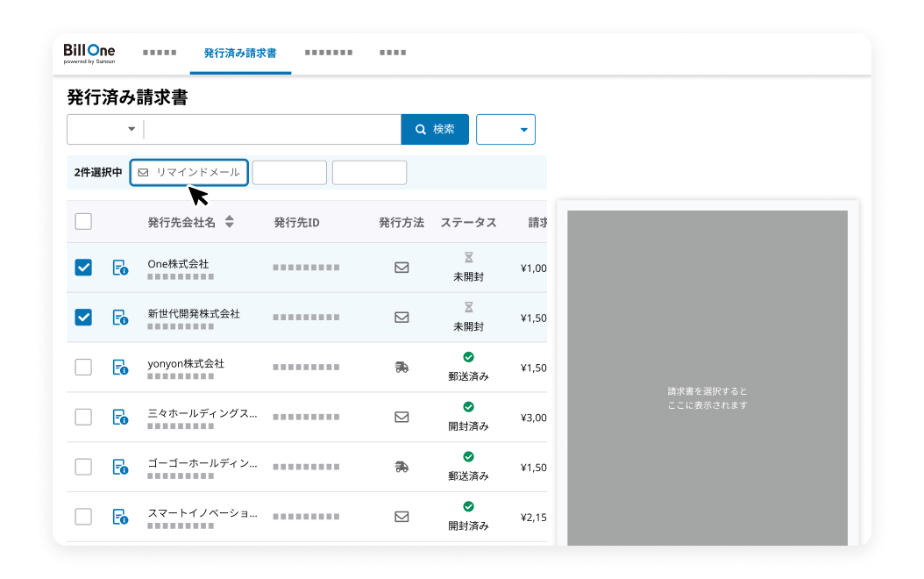Click inside the search text input field
The width and height of the screenshot is (924, 579).
[x=272, y=129]
